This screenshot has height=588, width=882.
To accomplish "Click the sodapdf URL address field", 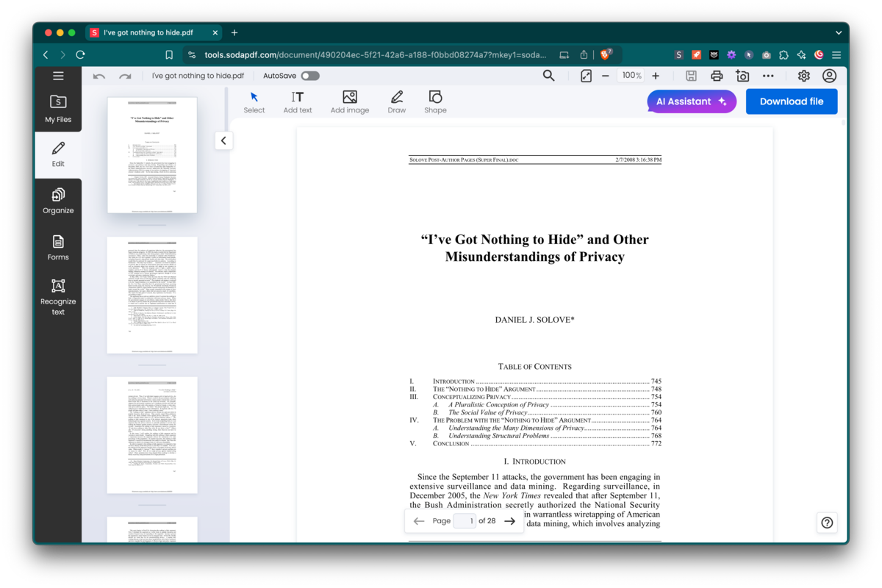I will point(376,54).
